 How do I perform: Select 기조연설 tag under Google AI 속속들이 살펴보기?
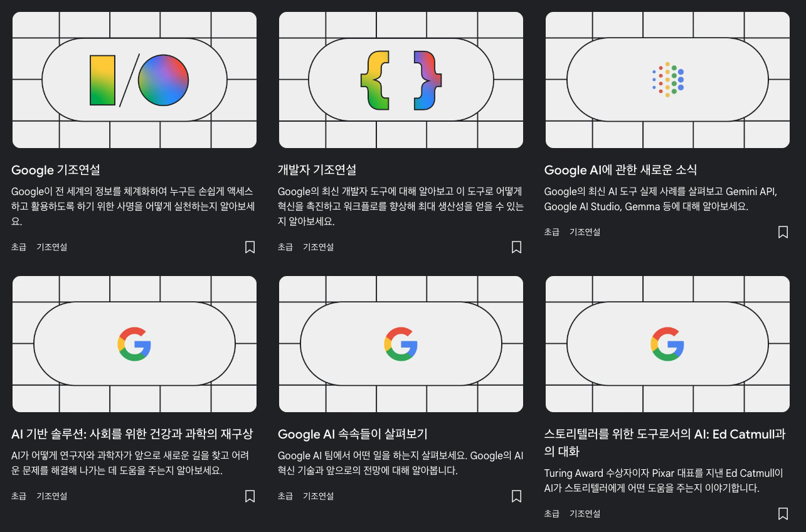318,496
